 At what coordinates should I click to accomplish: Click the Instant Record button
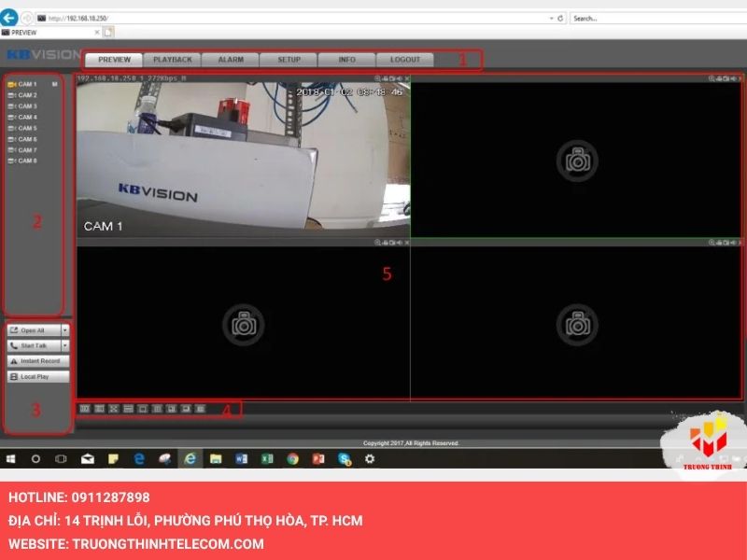38,361
